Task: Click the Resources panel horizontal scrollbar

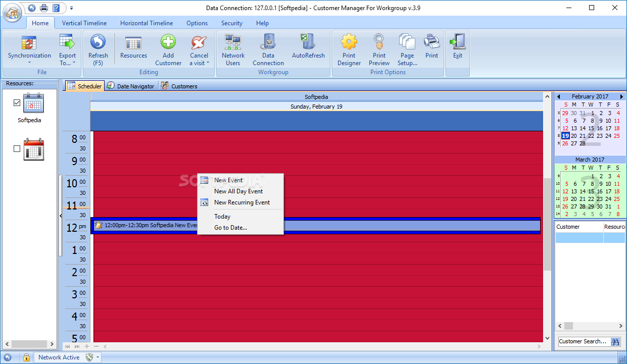Action: tap(29, 344)
